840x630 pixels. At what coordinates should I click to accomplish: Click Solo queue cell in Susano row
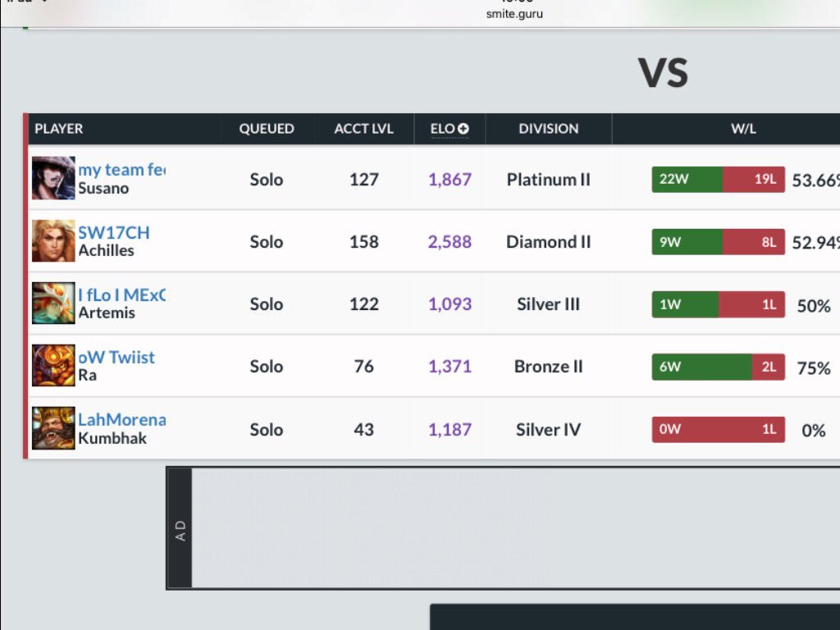point(267,180)
